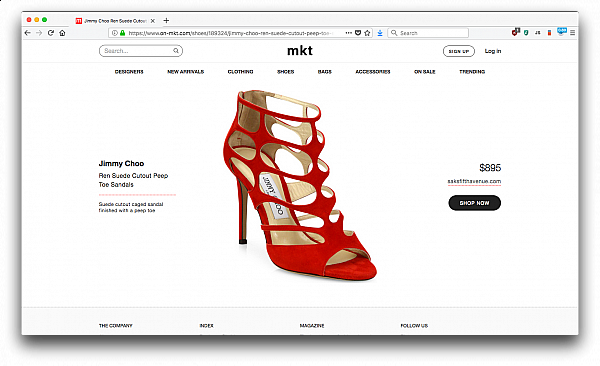This screenshot has height=366, width=600.
Task: Open the DESIGNERS menu
Action: click(x=129, y=72)
